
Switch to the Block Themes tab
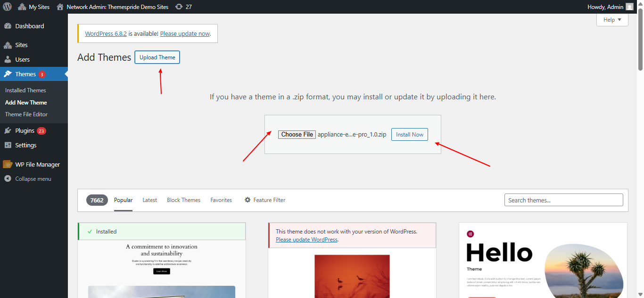[x=183, y=200]
